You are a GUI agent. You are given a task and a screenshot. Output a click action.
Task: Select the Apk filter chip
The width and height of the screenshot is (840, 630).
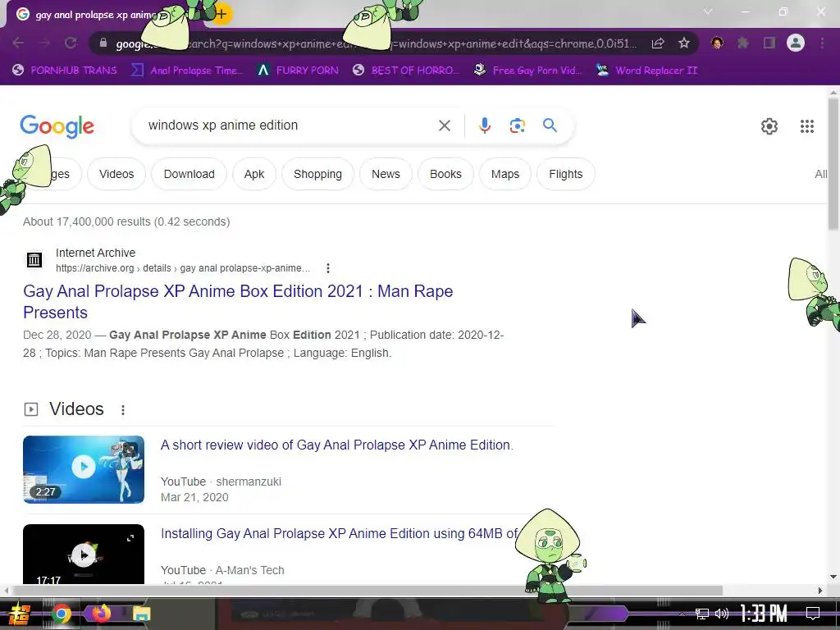pyautogui.click(x=254, y=174)
